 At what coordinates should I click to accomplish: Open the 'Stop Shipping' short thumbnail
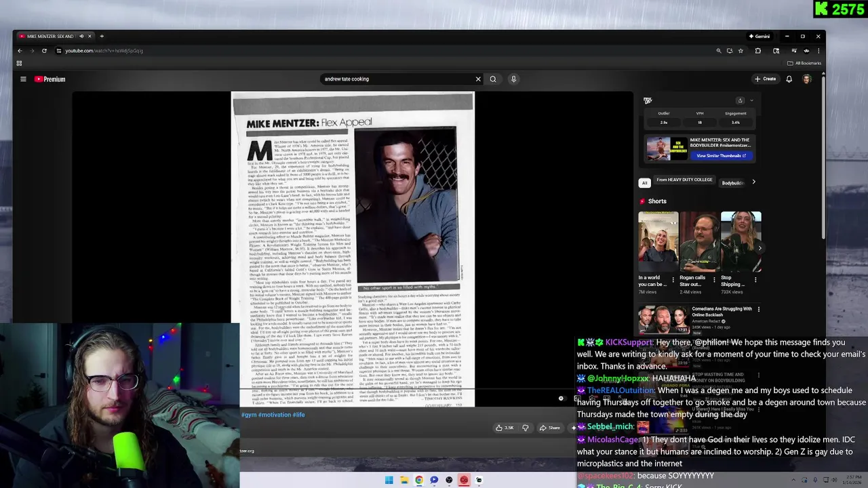(741, 242)
